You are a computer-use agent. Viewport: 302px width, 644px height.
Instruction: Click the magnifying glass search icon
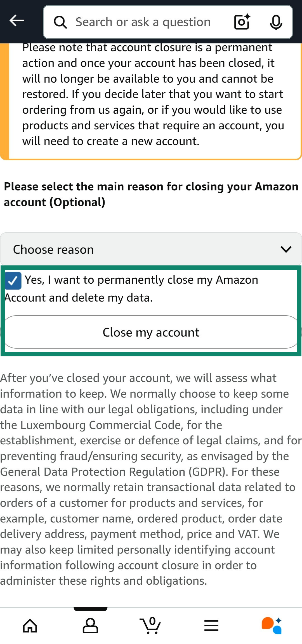pos(60,22)
